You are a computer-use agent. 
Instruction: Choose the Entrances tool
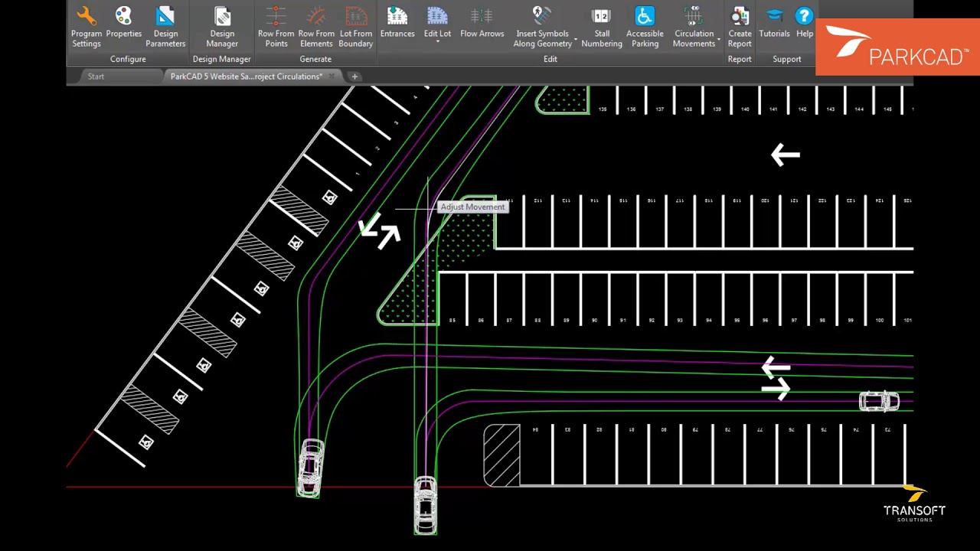coord(397,23)
